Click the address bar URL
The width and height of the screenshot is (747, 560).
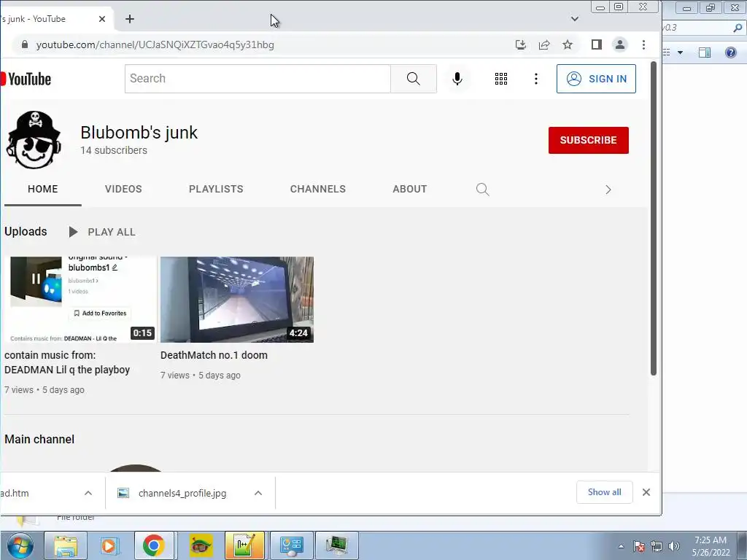155,44
